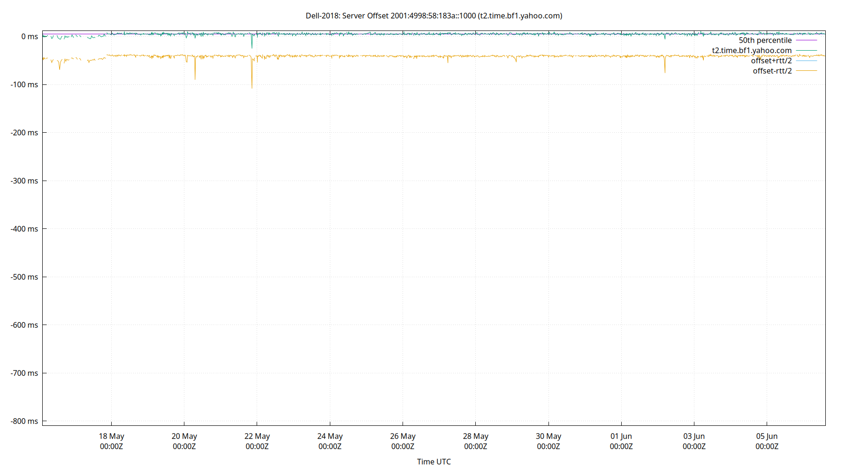Click the Time UTC axis title

point(434,461)
